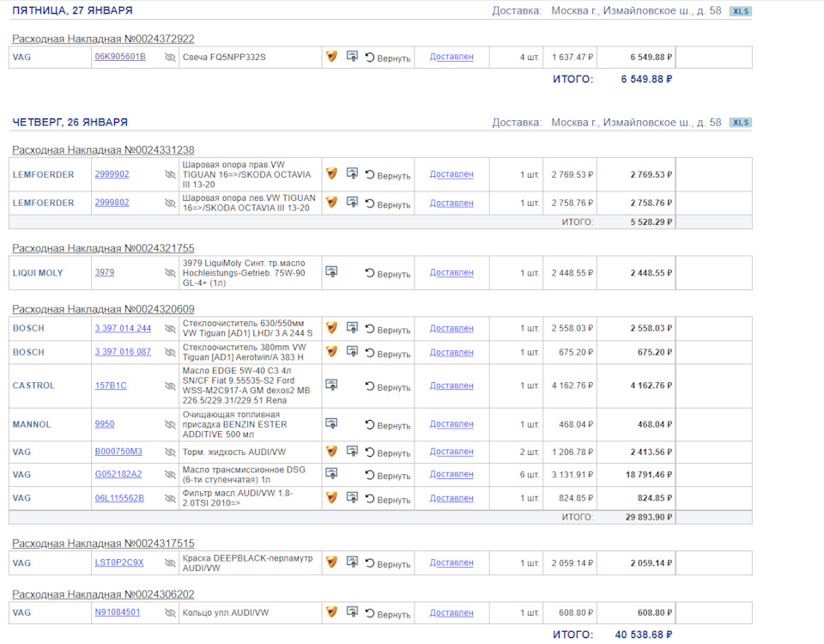Toggle eye visibility for Mannol 9950
824x644 pixels.
170,424
